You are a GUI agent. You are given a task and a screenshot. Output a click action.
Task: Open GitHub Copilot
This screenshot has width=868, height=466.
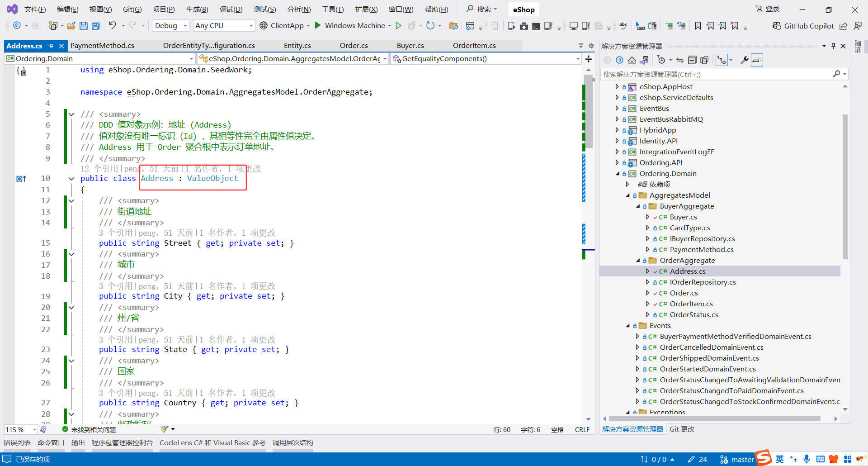[803, 26]
